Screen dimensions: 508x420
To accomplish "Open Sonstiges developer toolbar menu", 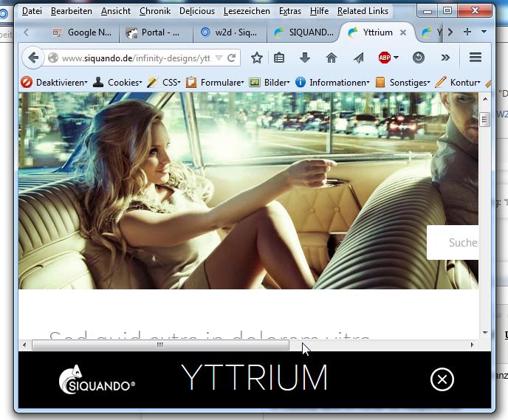I will click(402, 82).
